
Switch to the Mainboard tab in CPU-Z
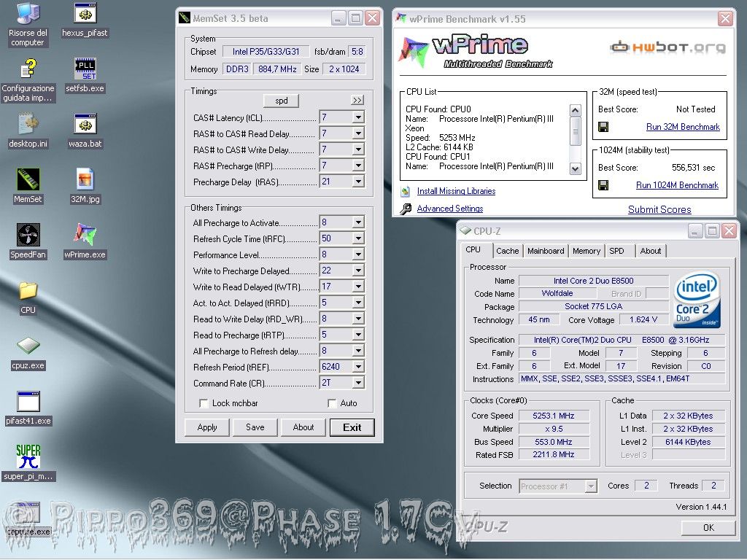pos(546,251)
